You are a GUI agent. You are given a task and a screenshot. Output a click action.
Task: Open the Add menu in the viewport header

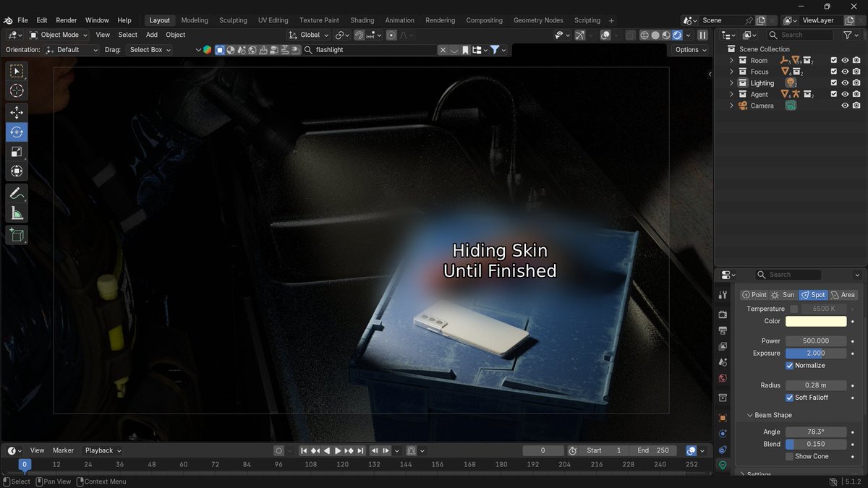[152, 35]
